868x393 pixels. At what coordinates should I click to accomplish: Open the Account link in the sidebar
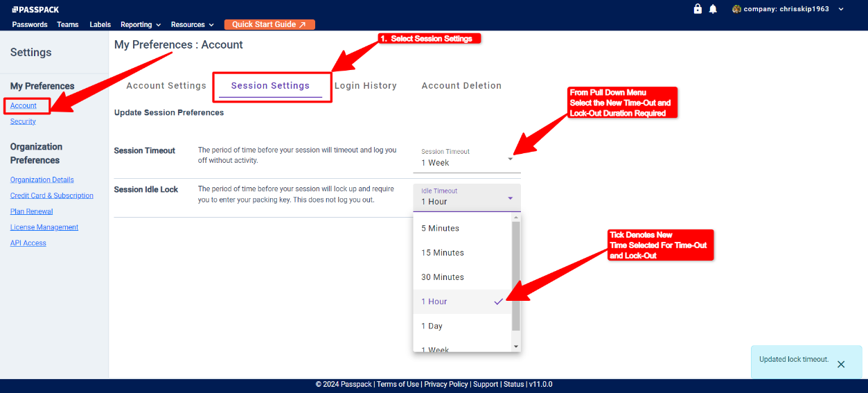pyautogui.click(x=24, y=105)
